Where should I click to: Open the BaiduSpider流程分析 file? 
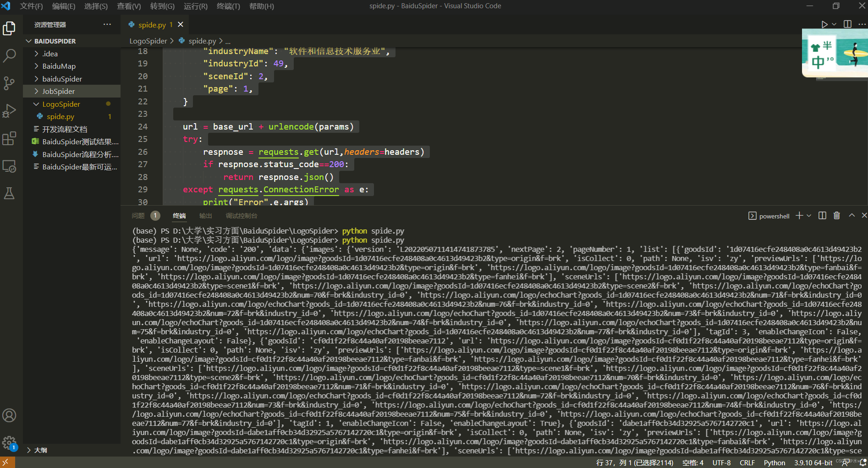72,154
